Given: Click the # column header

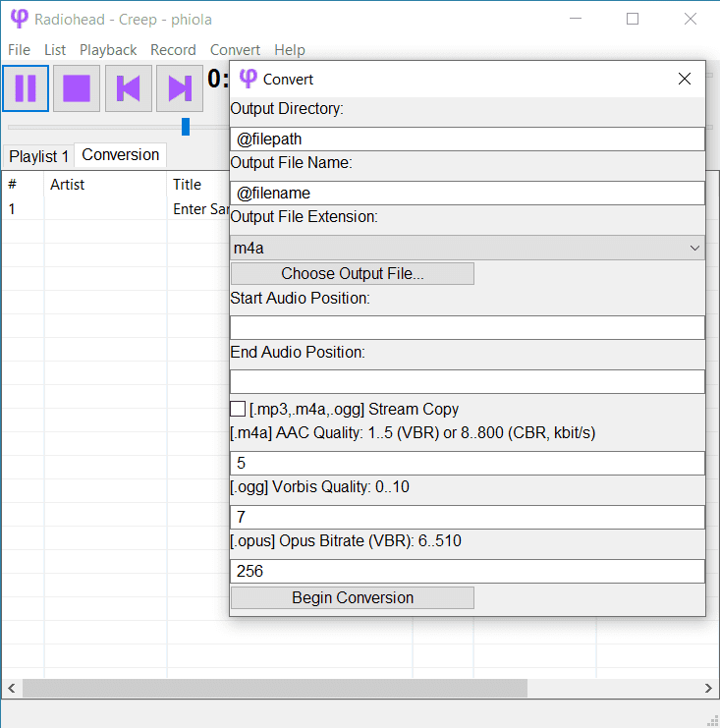Looking at the screenshot, I should [x=23, y=185].
